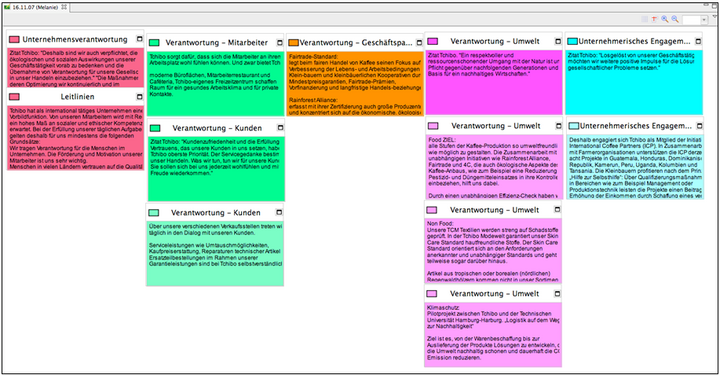Select the 16.11.07 (Melanie) editor tab
This screenshot has height=375, width=720.
click(35, 7)
